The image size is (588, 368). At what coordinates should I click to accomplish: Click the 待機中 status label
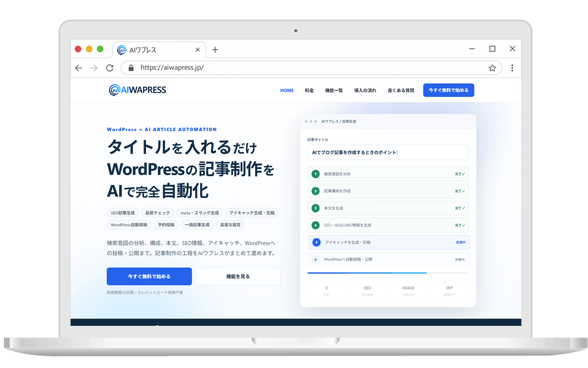coord(460,259)
